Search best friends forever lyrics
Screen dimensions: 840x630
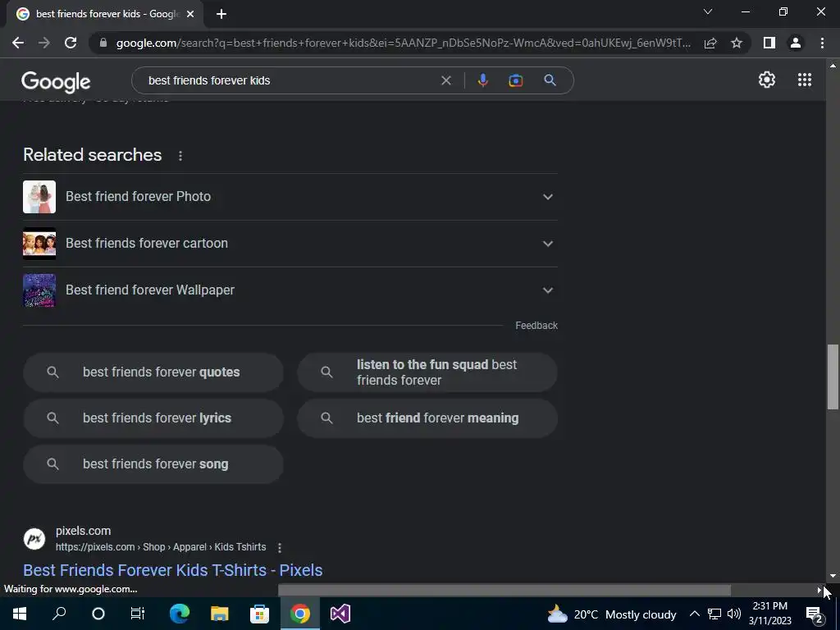(153, 418)
